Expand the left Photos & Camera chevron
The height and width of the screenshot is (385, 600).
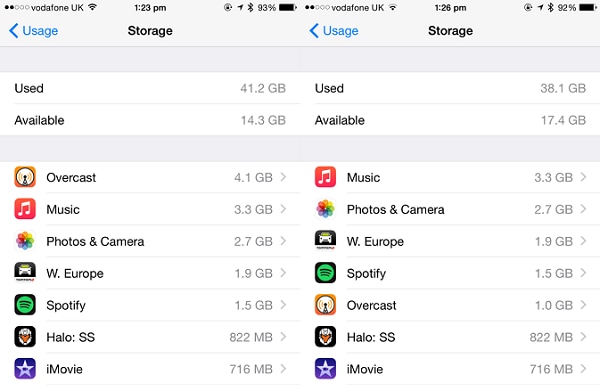pyautogui.click(x=283, y=241)
